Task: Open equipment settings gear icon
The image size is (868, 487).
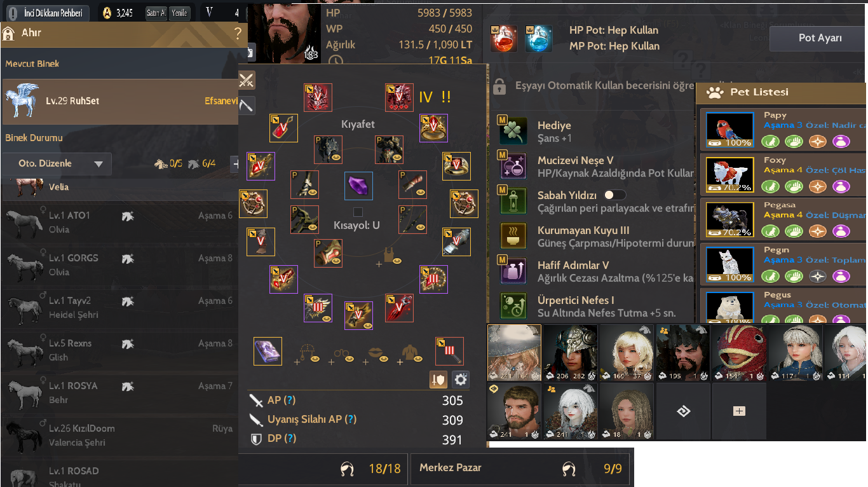Action: point(461,380)
